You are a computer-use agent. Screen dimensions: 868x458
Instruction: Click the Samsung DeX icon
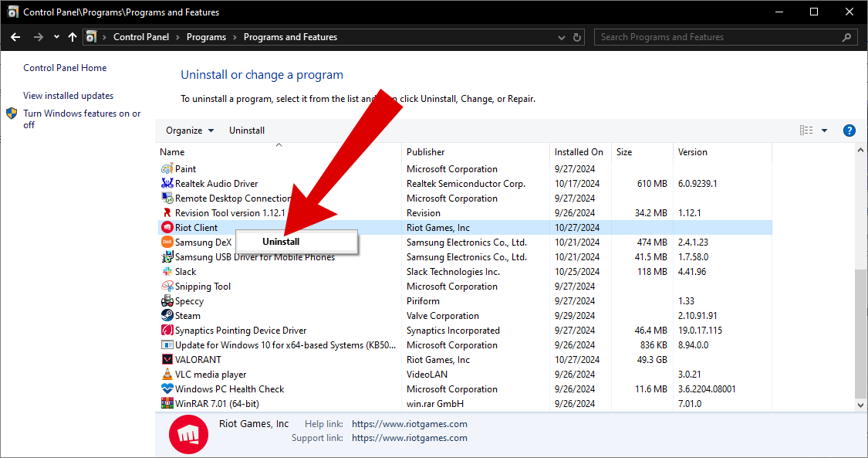[167, 242]
